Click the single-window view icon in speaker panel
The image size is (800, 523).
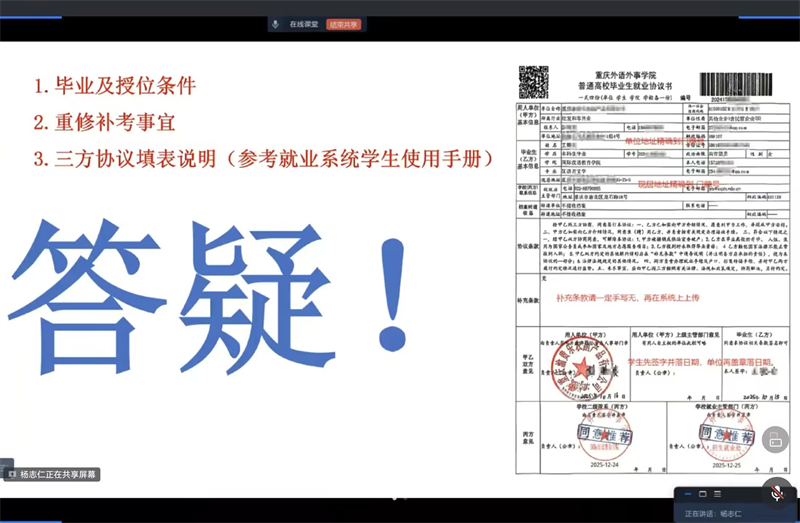point(703,494)
